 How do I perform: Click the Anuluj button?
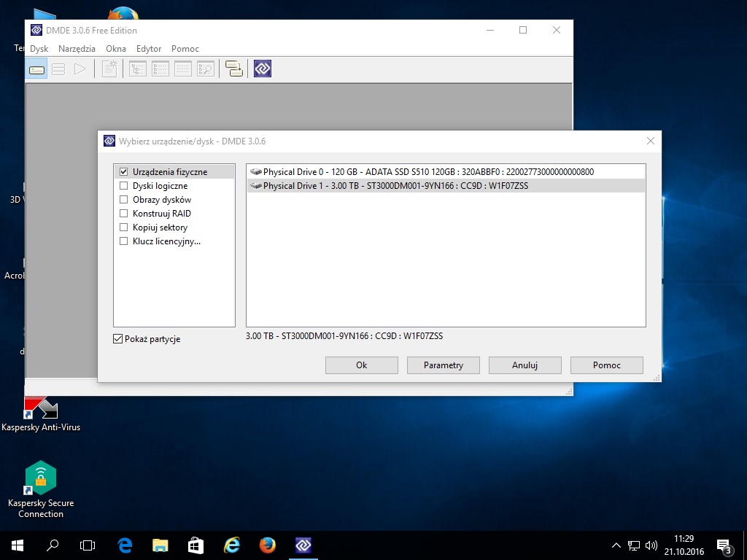[x=525, y=365]
